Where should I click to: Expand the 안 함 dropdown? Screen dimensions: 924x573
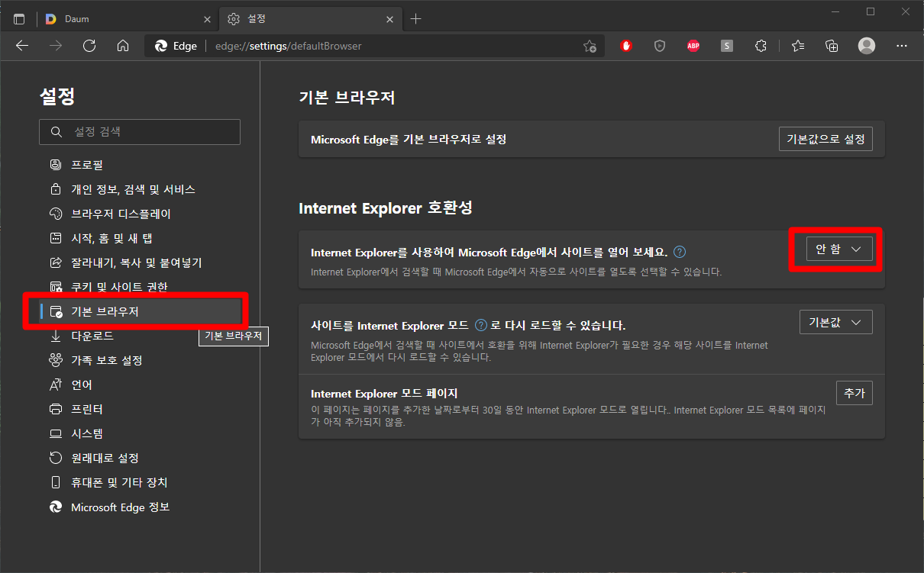pyautogui.click(x=839, y=249)
